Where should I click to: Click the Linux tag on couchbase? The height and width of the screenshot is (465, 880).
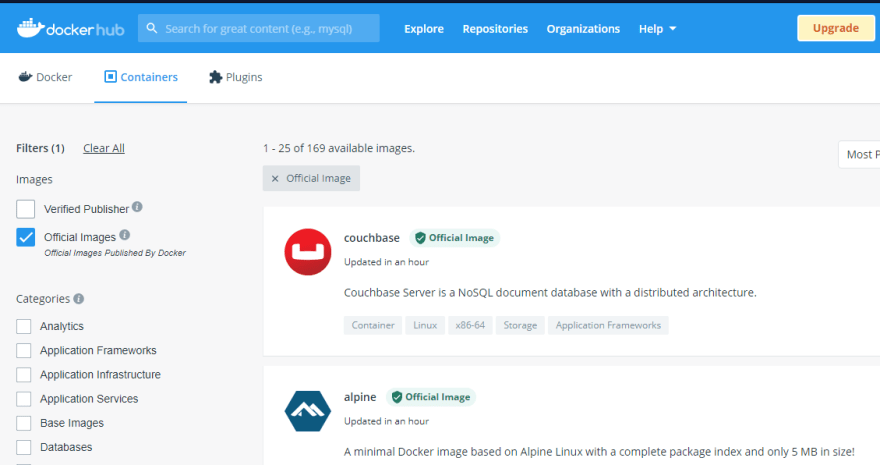[x=425, y=325]
